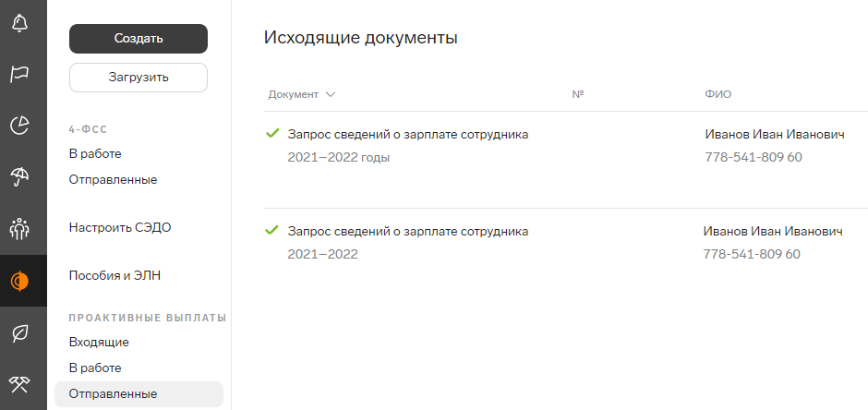Open the salary request document for "2021—2022 годы"
The image size is (868, 410).
[x=408, y=135]
